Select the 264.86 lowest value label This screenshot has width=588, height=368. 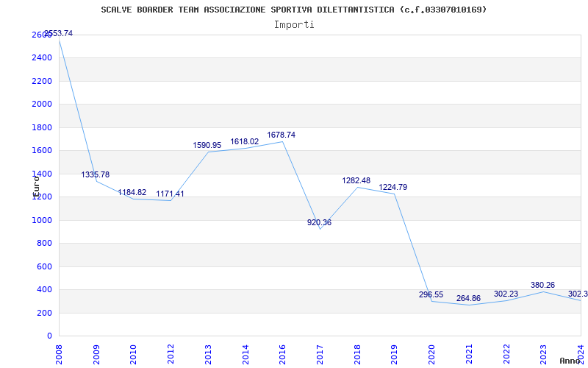[x=468, y=298]
